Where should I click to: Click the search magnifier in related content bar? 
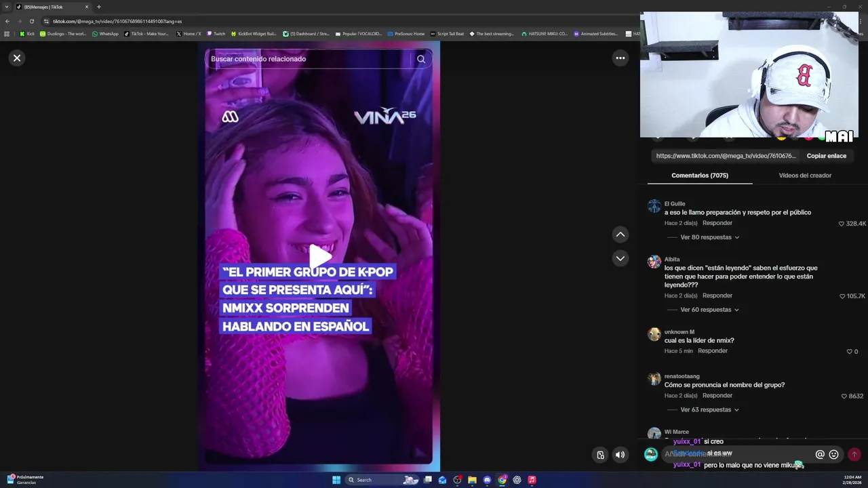(421, 59)
